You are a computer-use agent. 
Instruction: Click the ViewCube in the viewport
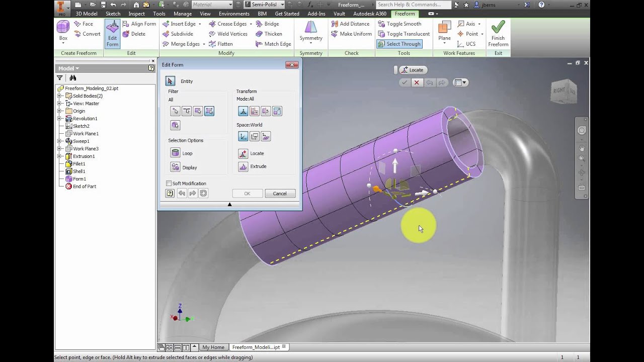563,90
